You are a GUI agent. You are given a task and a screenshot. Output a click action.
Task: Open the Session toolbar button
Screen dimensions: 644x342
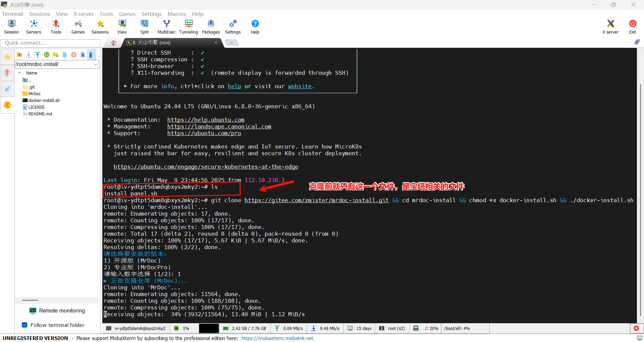point(11,27)
